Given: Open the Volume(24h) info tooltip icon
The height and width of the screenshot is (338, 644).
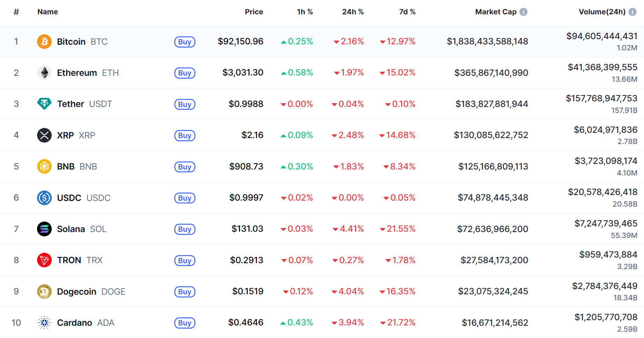Looking at the screenshot, I should tap(632, 11).
